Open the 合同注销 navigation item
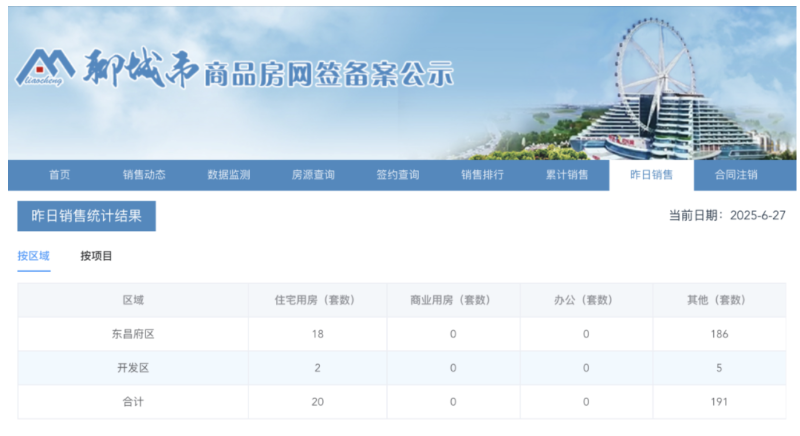 pyautogui.click(x=736, y=175)
